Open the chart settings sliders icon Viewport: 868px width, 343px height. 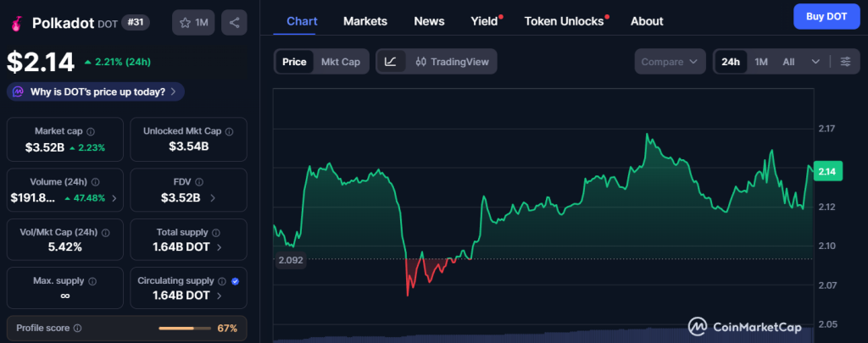(845, 62)
